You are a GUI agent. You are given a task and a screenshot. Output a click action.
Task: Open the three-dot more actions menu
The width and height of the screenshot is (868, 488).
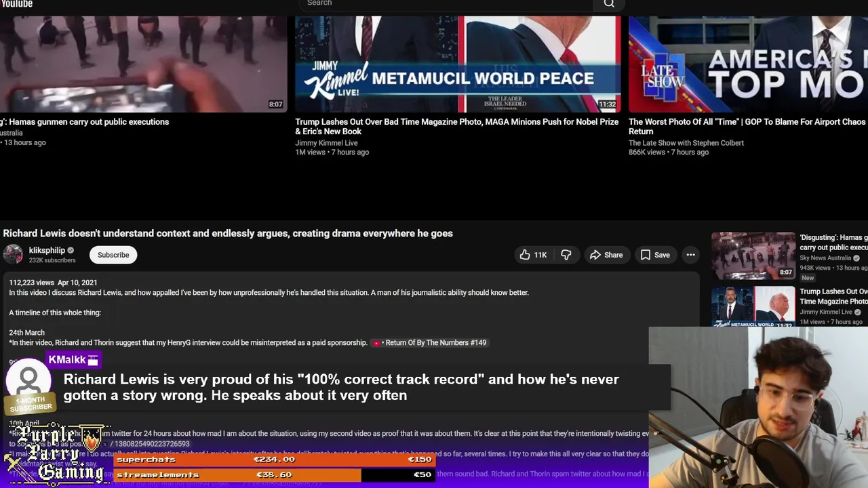pyautogui.click(x=690, y=255)
